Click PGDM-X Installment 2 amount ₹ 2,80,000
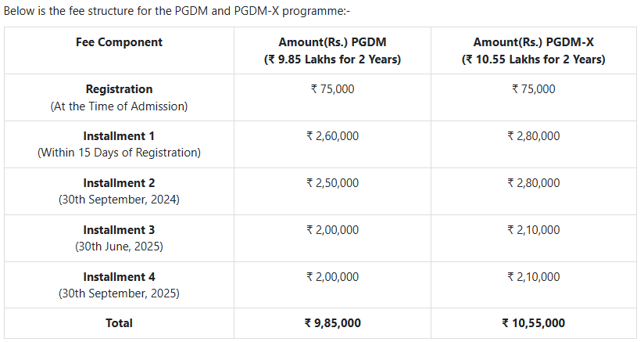This screenshot has height=342, width=644. point(533,183)
